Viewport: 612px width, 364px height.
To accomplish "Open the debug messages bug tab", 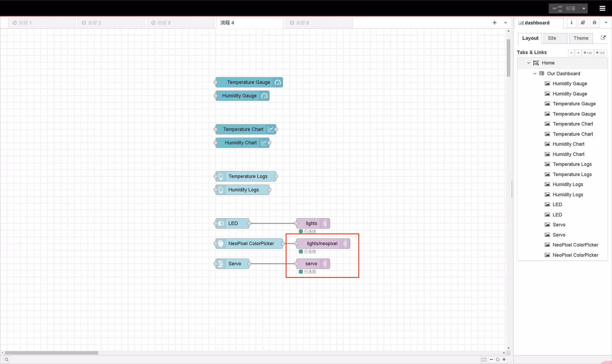I will (594, 23).
